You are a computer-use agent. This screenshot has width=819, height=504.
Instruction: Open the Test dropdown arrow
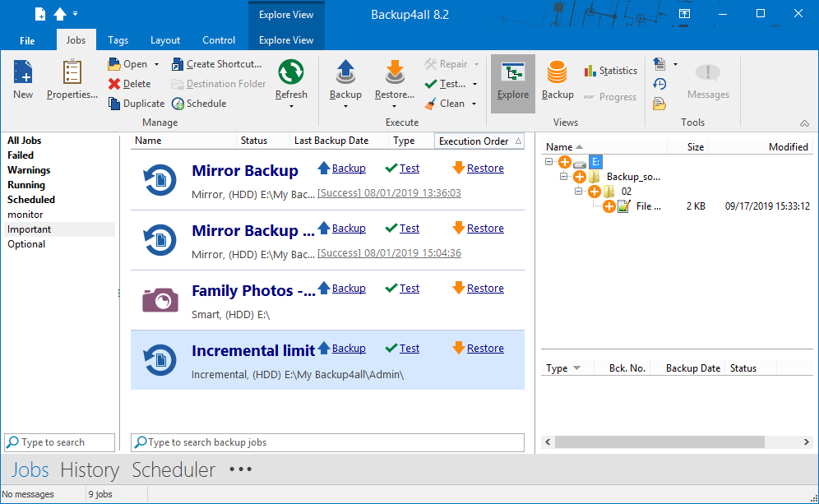click(x=474, y=84)
